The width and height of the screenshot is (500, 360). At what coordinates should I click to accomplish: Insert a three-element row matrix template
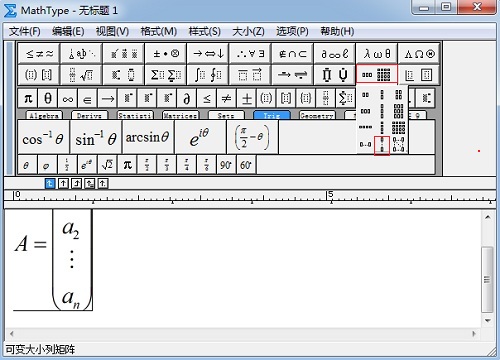point(366,111)
